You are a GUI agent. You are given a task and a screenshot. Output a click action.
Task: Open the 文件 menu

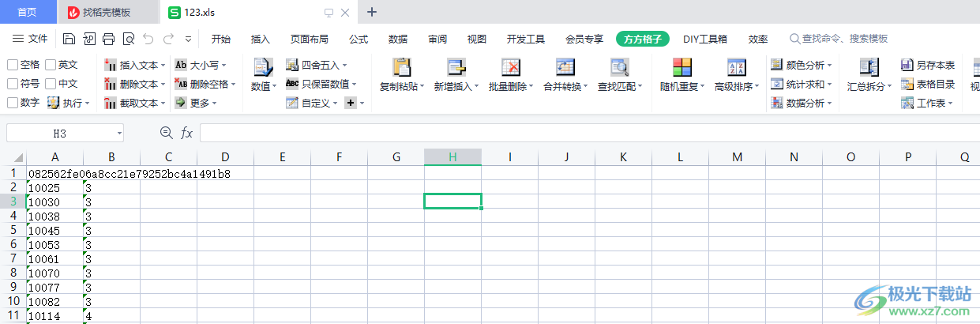pos(30,39)
